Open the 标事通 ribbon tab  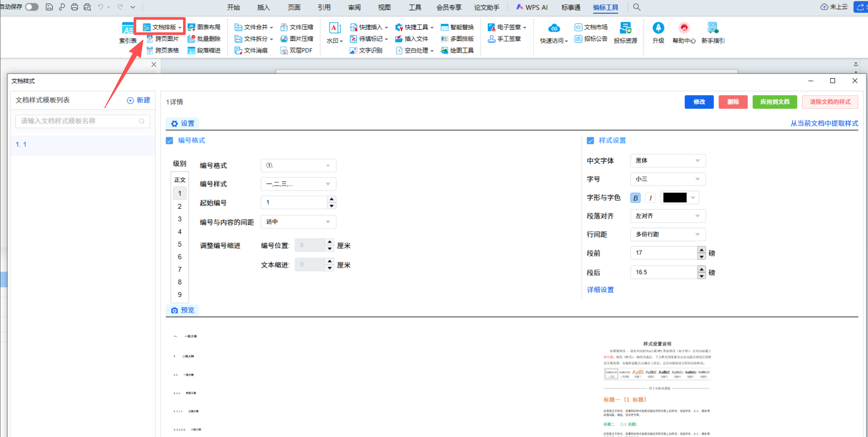click(x=571, y=8)
